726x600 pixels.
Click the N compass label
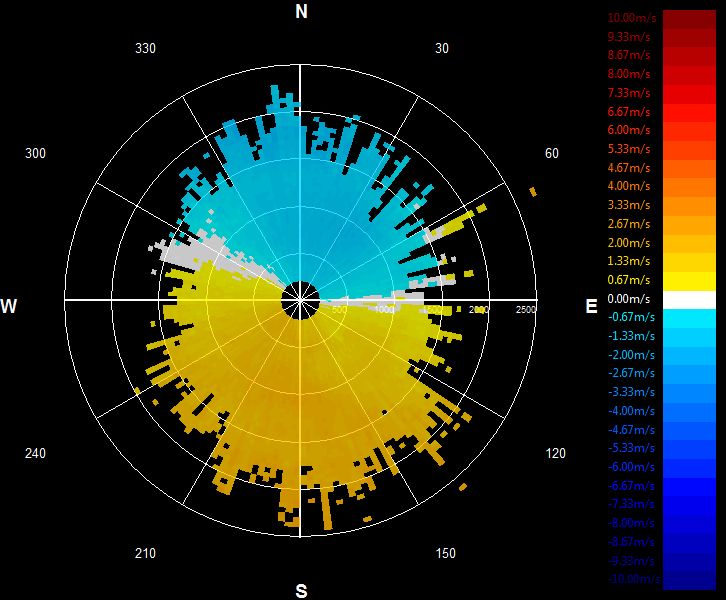(301, 12)
